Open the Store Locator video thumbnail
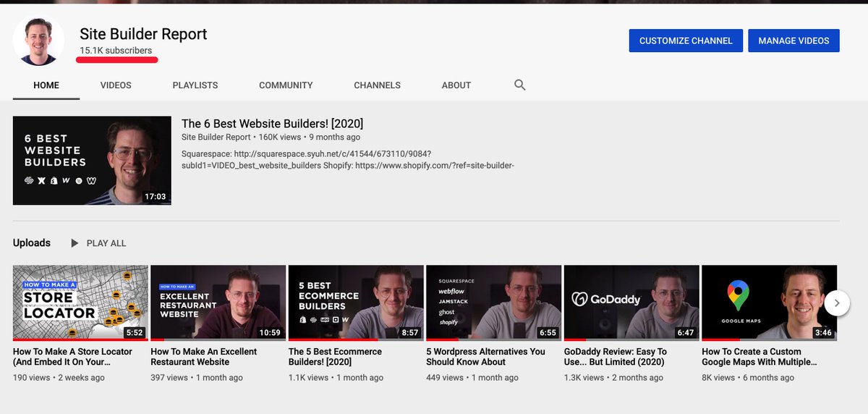868x414 pixels. coord(80,303)
